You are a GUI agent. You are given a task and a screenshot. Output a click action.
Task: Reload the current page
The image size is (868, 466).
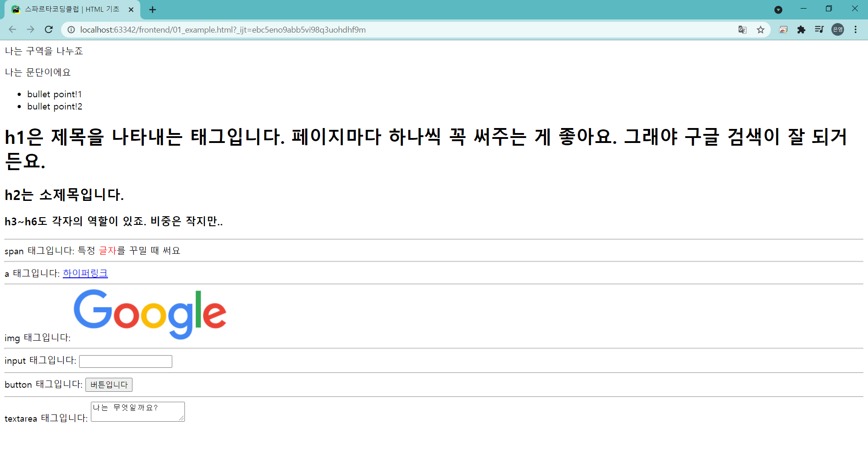[x=49, y=29]
